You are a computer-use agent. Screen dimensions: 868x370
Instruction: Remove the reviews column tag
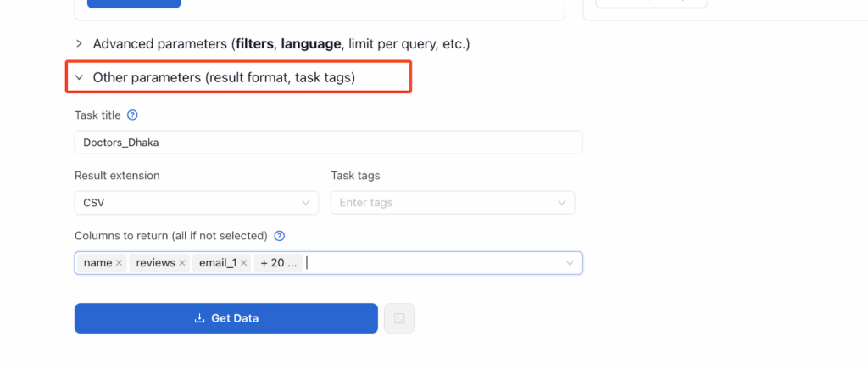[182, 263]
